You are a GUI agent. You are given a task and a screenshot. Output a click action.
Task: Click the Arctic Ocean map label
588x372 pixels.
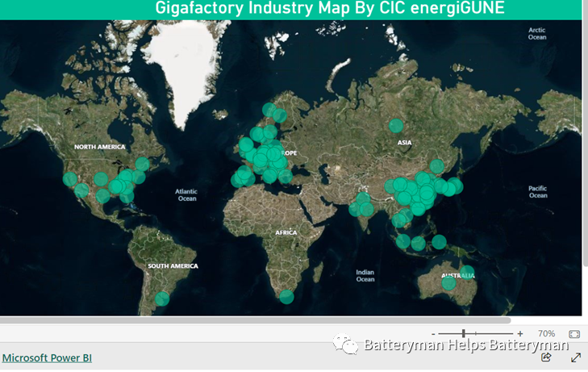coord(537,33)
